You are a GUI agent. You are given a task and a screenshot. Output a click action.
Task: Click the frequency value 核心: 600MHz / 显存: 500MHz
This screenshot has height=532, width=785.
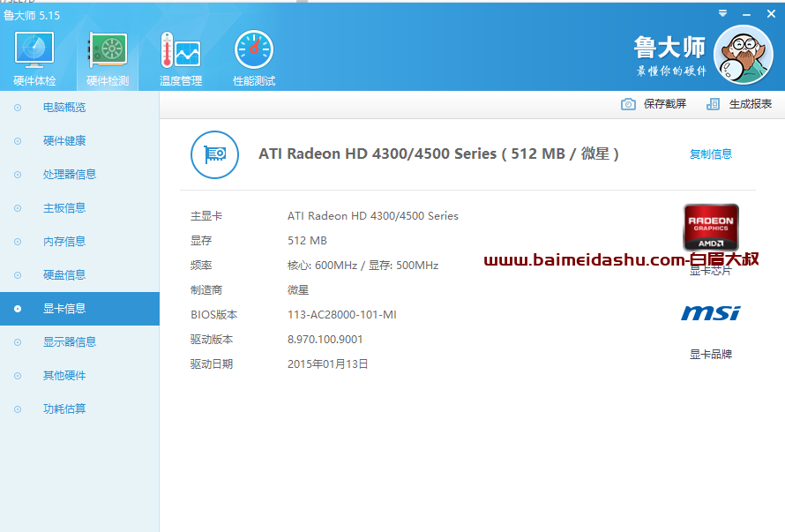pyautogui.click(x=363, y=266)
